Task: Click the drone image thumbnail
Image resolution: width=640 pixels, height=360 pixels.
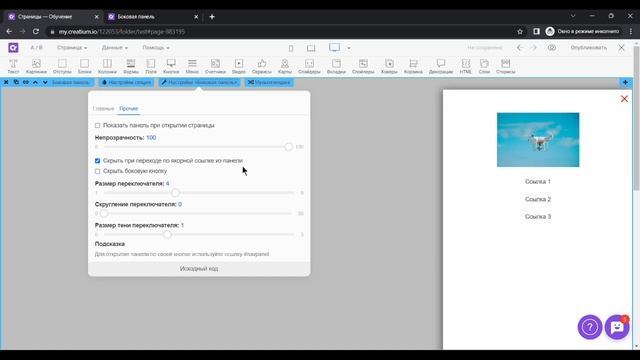Action: (538, 140)
